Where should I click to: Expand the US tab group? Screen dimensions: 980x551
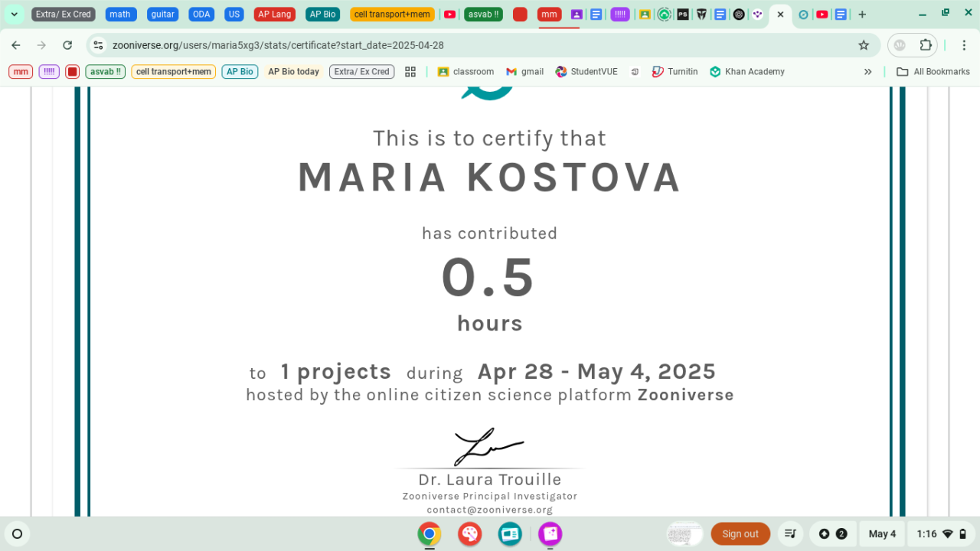point(234,15)
